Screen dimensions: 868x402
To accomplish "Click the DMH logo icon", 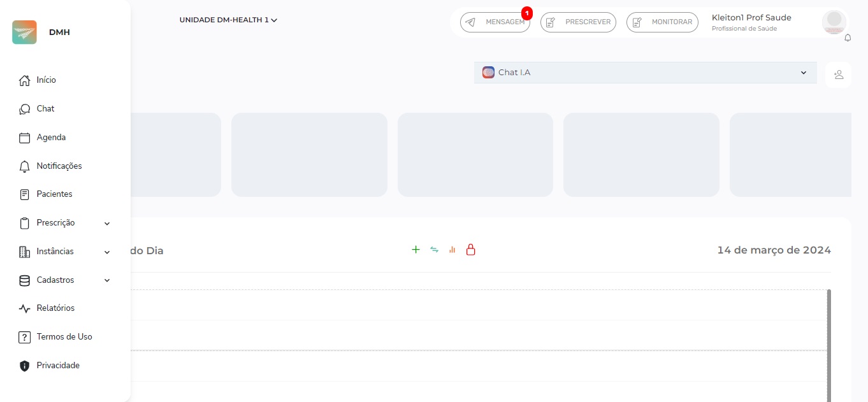I will pyautogui.click(x=24, y=32).
